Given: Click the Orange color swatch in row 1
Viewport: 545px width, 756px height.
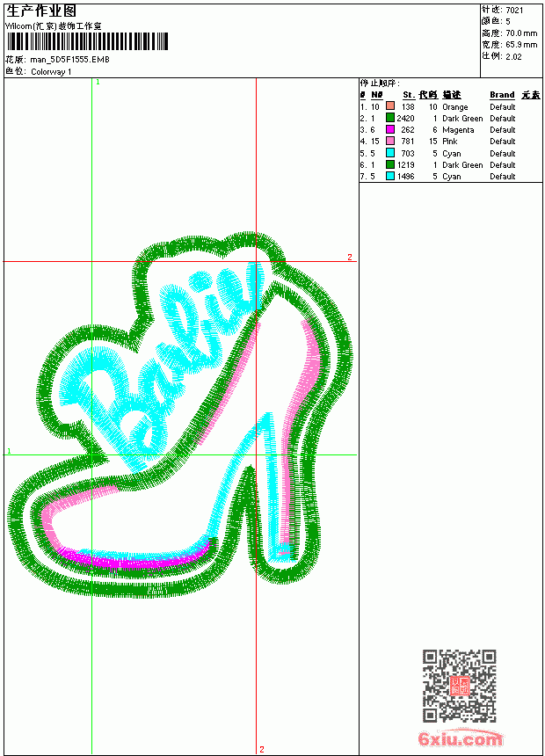Looking at the screenshot, I should pyautogui.click(x=390, y=106).
